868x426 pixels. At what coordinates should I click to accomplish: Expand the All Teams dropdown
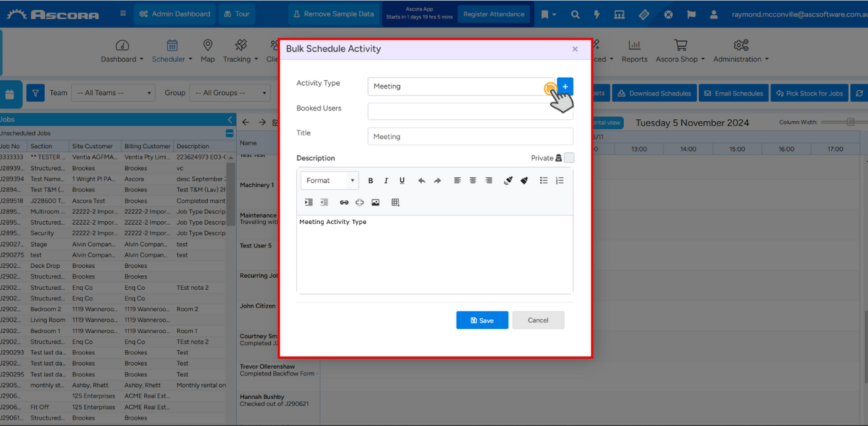[x=113, y=93]
